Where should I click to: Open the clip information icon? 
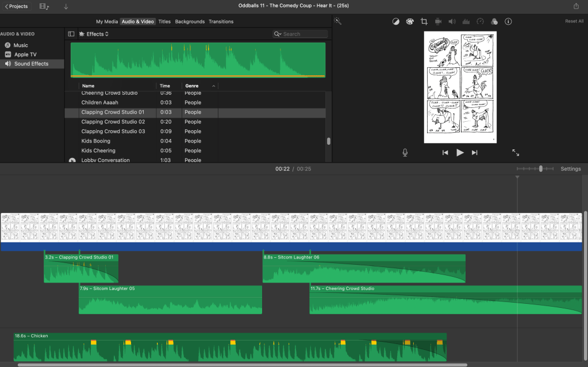tap(508, 21)
